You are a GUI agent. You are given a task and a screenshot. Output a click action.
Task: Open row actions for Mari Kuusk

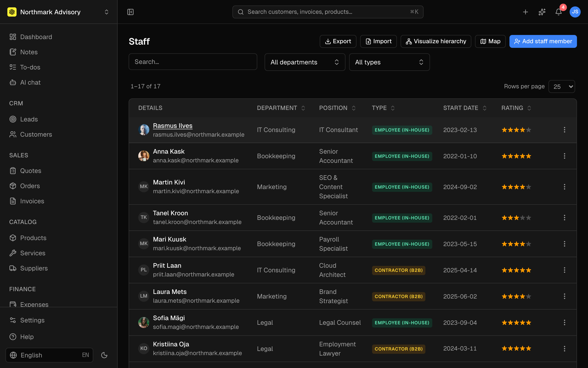564,244
